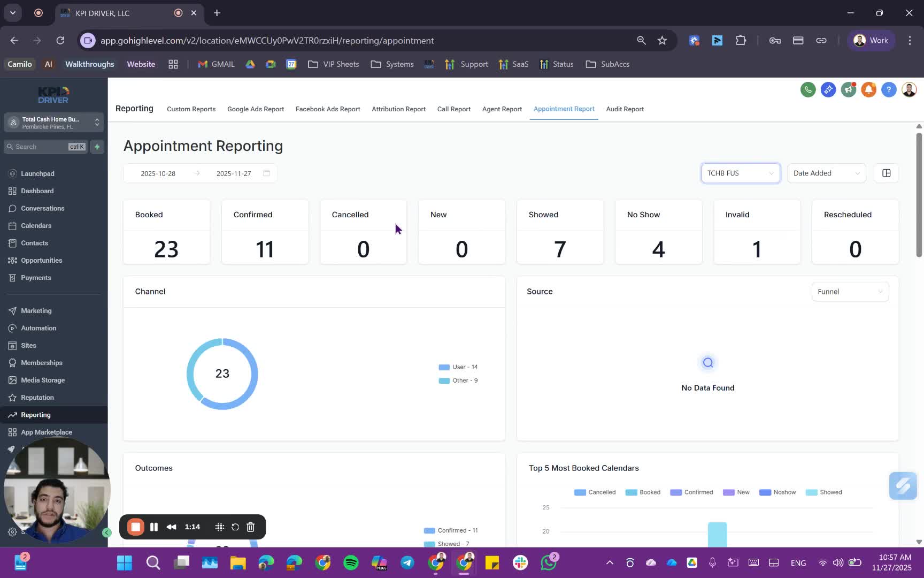
Task: Open Slack from the taskbar
Action: [x=520, y=562]
